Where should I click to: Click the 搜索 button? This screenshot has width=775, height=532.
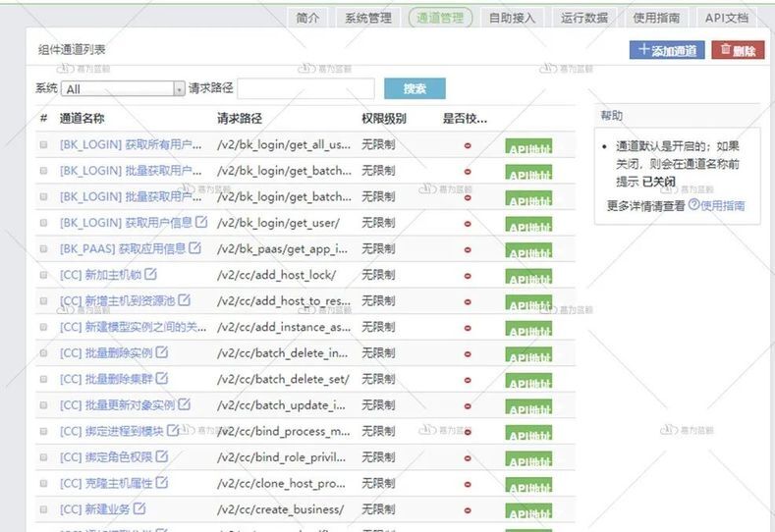[x=415, y=88]
